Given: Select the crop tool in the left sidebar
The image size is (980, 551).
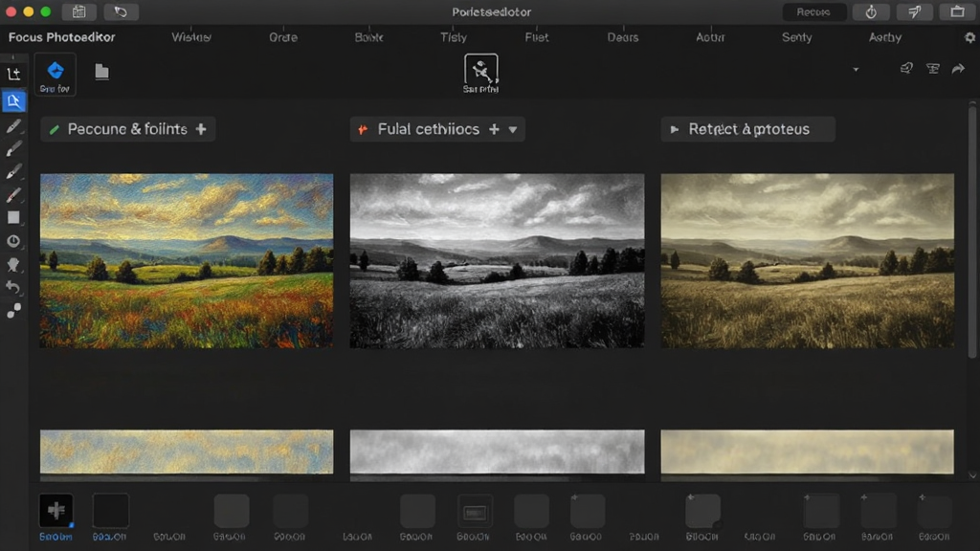Looking at the screenshot, I should click(13, 75).
